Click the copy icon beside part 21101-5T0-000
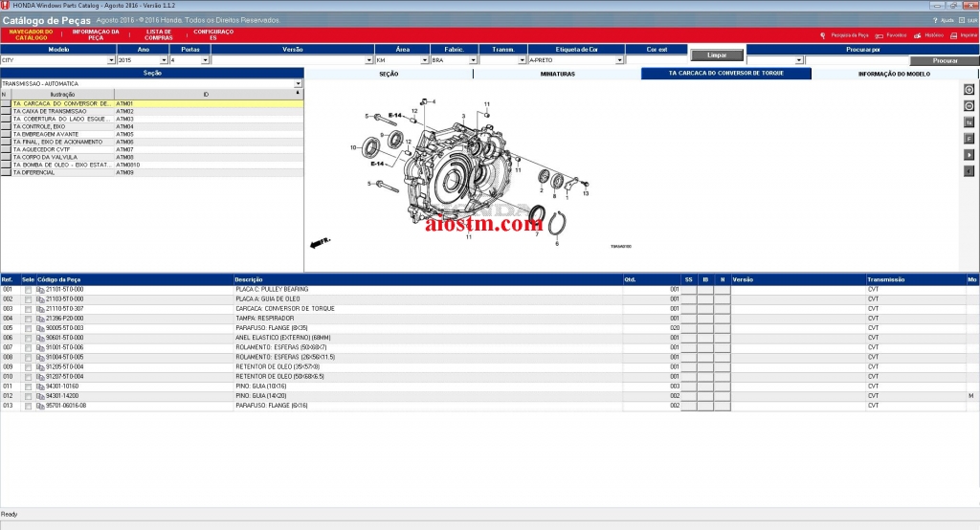The height and width of the screenshot is (530, 980). click(40, 289)
